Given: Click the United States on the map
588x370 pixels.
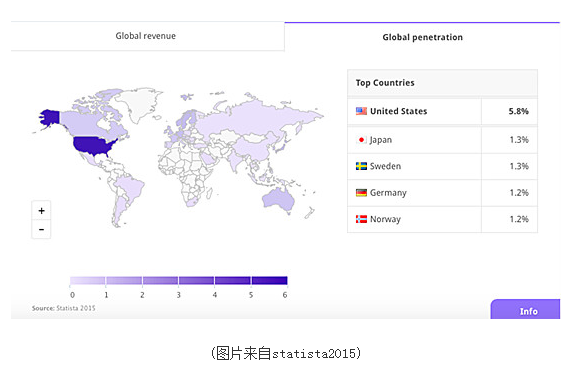Looking at the screenshot, I should [94, 145].
